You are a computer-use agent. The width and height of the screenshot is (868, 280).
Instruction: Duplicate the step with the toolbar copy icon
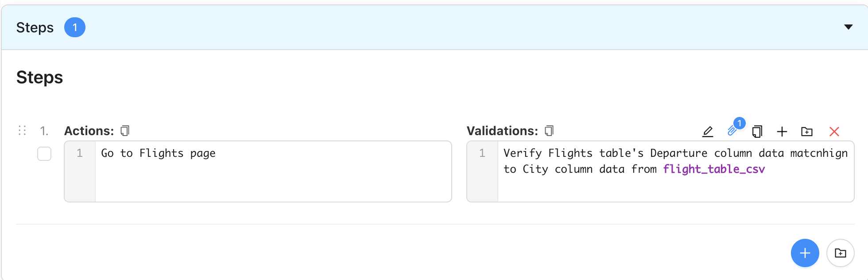pos(757,132)
